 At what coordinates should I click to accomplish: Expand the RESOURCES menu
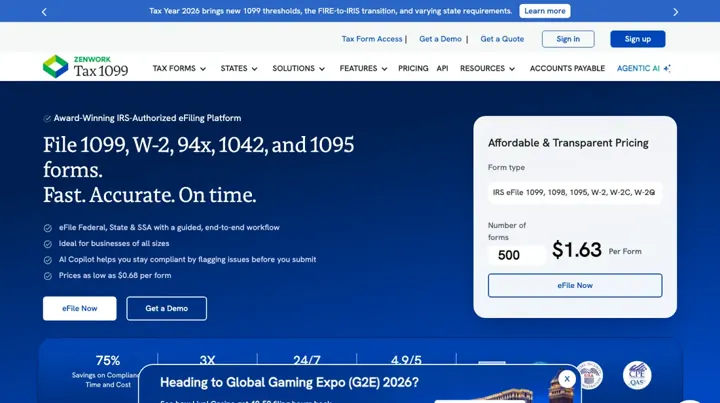(487, 68)
